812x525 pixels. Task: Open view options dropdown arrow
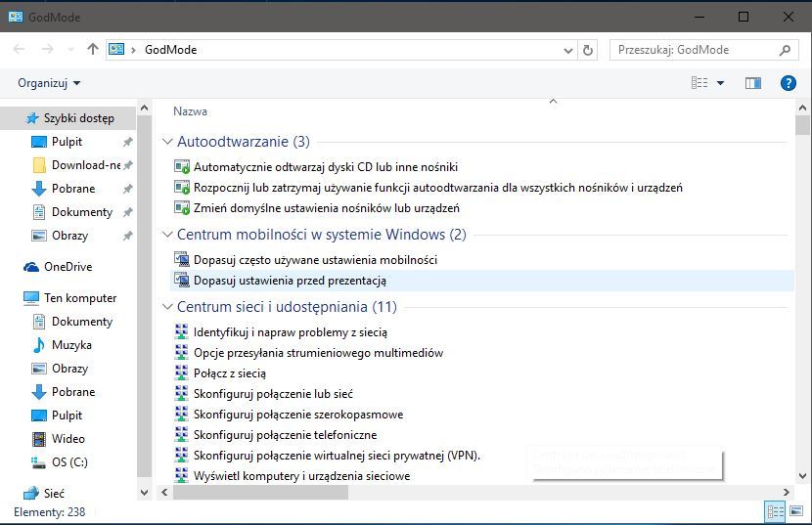click(720, 83)
